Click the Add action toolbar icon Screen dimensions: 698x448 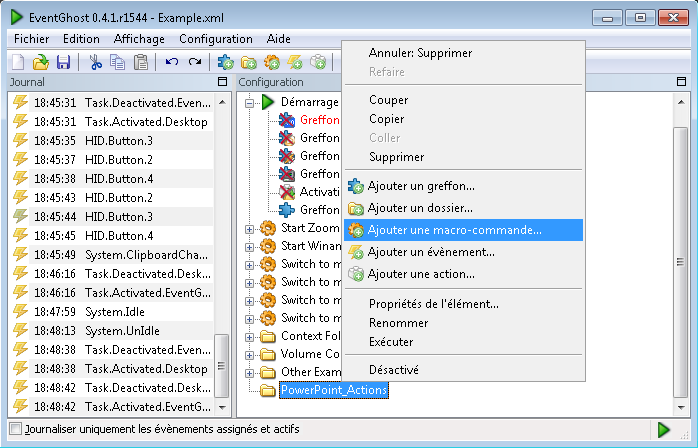click(318, 62)
